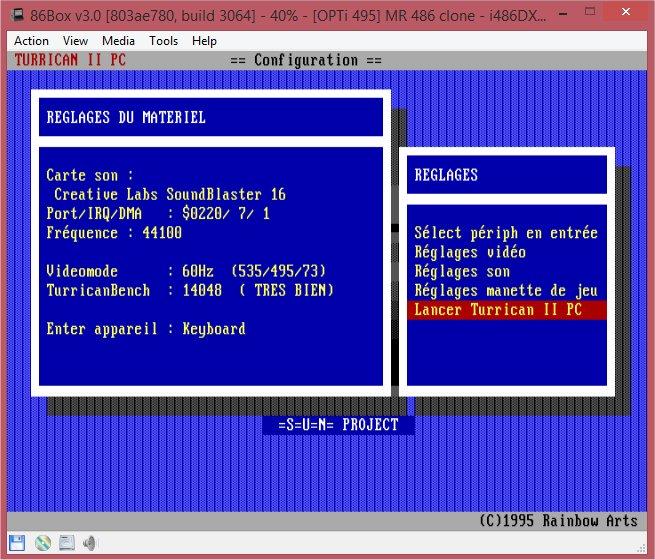This screenshot has height=560, width=655.
Task: Click the hard disk status icon
Action: [66, 543]
